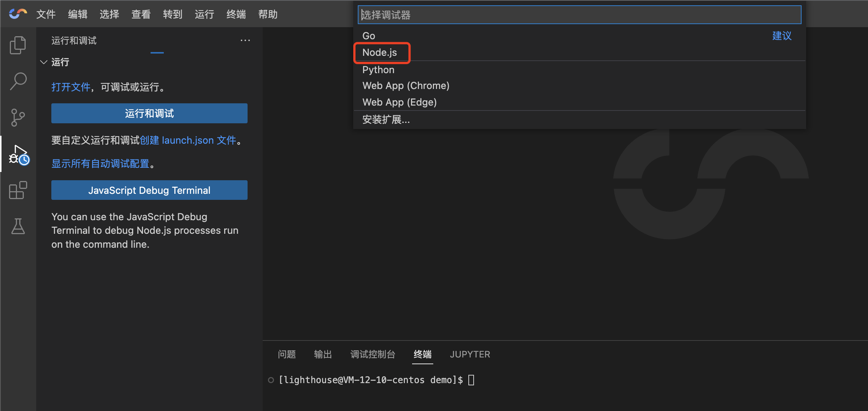
Task: Open the Extensions blocks icon
Action: click(18, 190)
